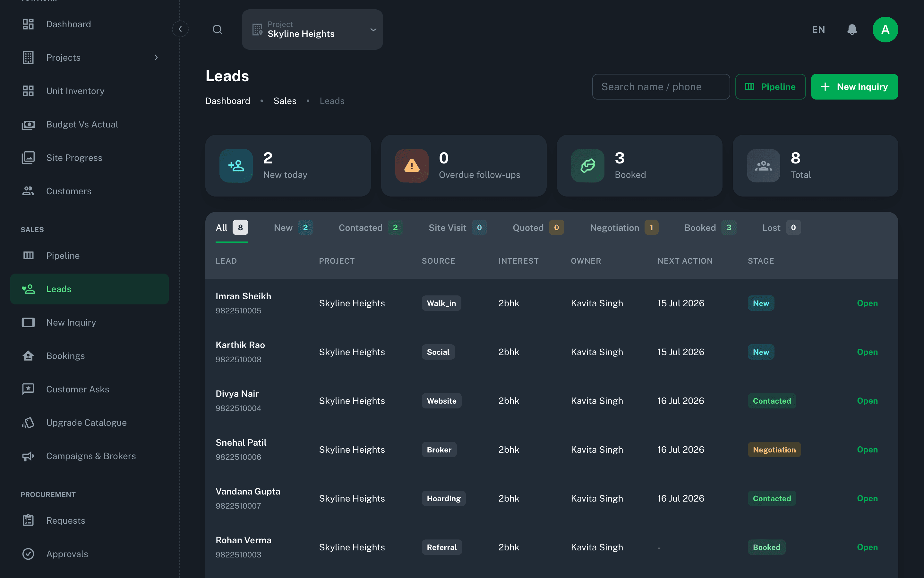
Task: Select the Negotiation stage tab
Action: tap(624, 228)
